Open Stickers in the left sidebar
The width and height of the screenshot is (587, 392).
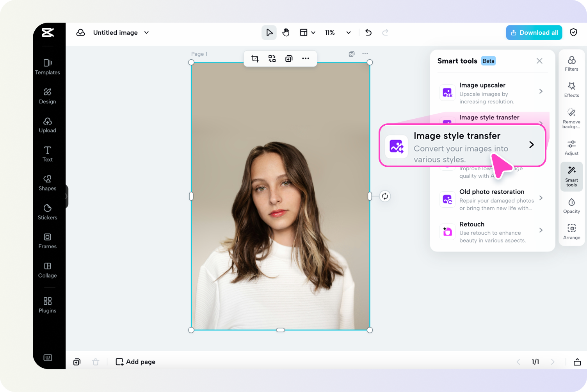(48, 212)
